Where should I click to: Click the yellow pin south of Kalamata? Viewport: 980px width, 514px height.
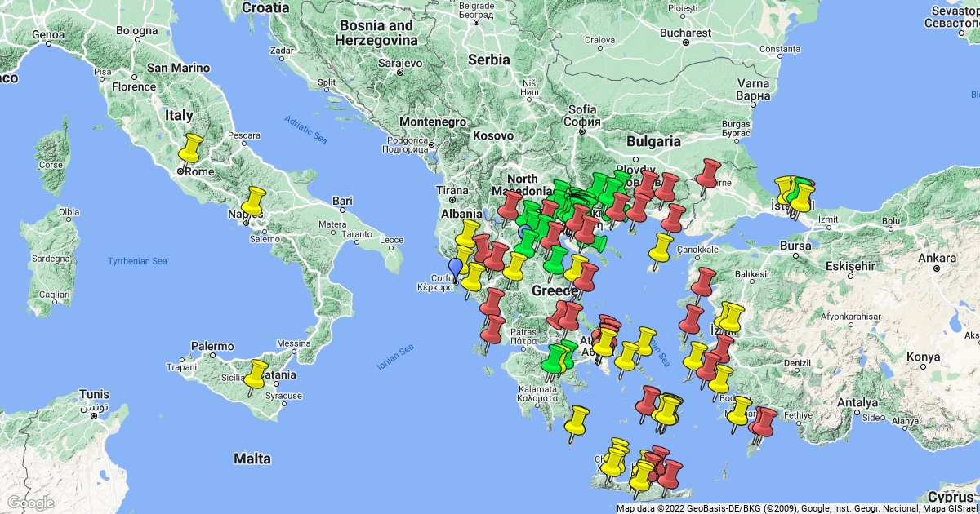pos(579,419)
